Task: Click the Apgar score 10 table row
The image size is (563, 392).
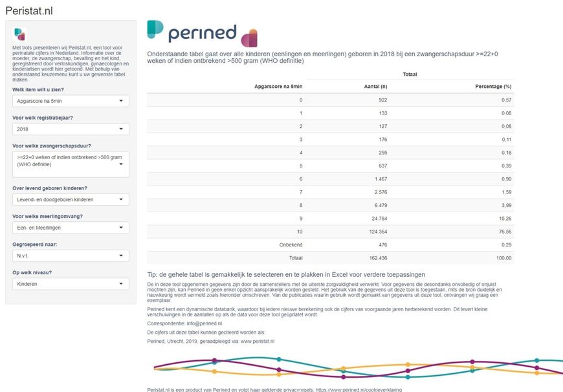Action: click(x=330, y=232)
